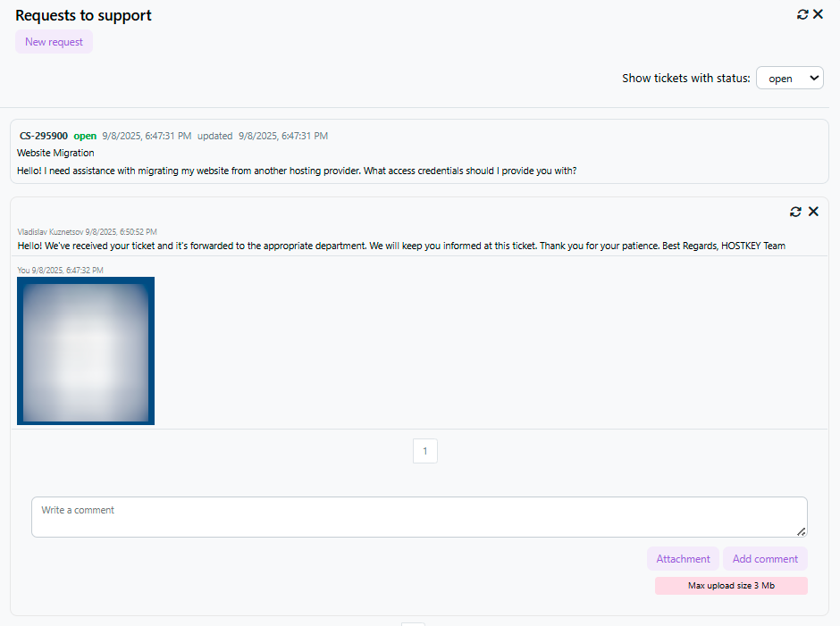Open the ticket status filter dropdown
The width and height of the screenshot is (840, 626).
pyautogui.click(x=789, y=79)
